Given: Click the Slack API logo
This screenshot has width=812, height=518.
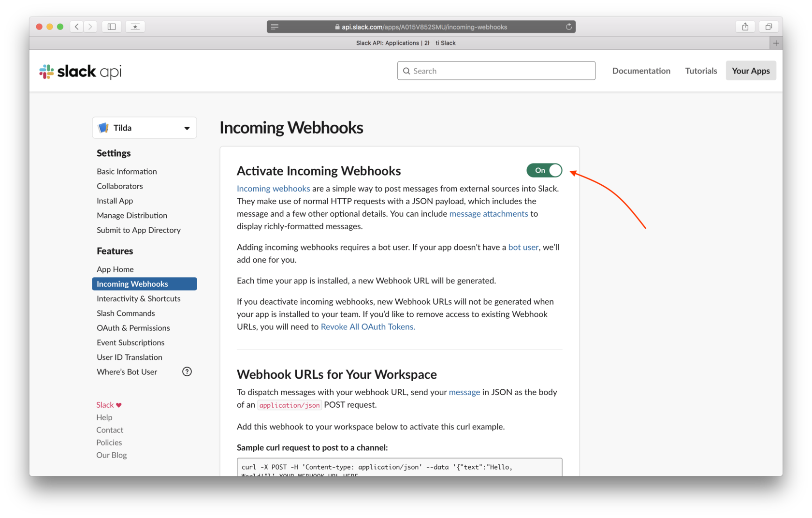Looking at the screenshot, I should click(x=80, y=72).
